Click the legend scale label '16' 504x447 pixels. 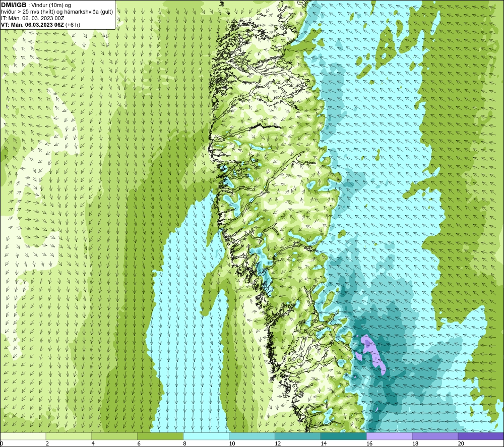coord(369,443)
